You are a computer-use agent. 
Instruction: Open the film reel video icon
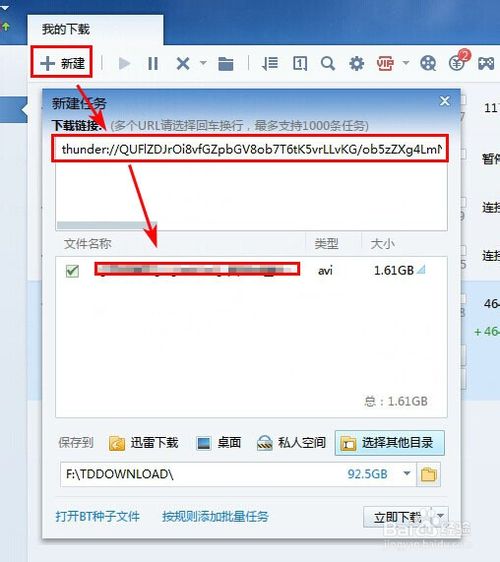(428, 64)
